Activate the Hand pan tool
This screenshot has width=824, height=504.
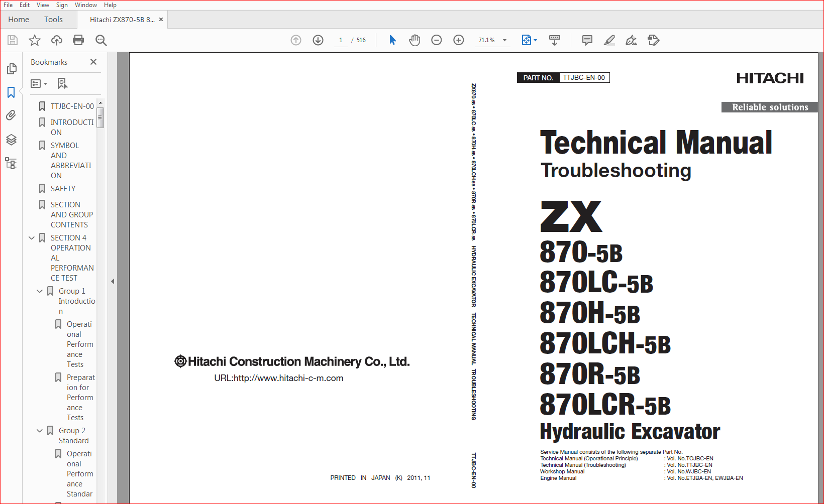pyautogui.click(x=415, y=40)
